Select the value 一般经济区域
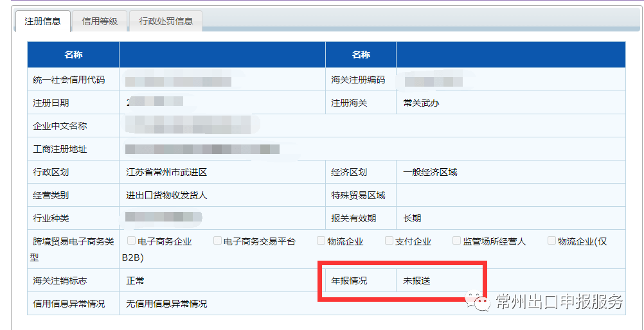The height and width of the screenshot is (330, 644). [x=431, y=172]
